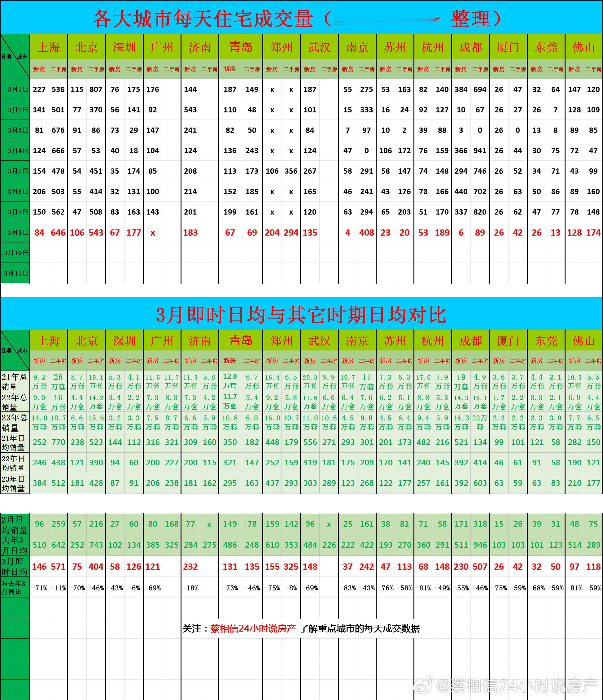Select 青岛 新房 value 199 on 3月7日
The height and width of the screenshot is (700, 603).
click(x=230, y=212)
